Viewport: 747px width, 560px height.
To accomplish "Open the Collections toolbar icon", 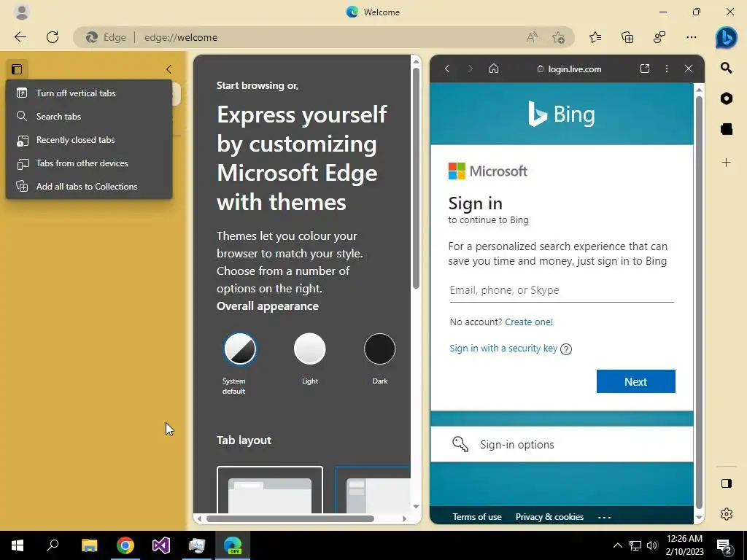I will 627,37.
